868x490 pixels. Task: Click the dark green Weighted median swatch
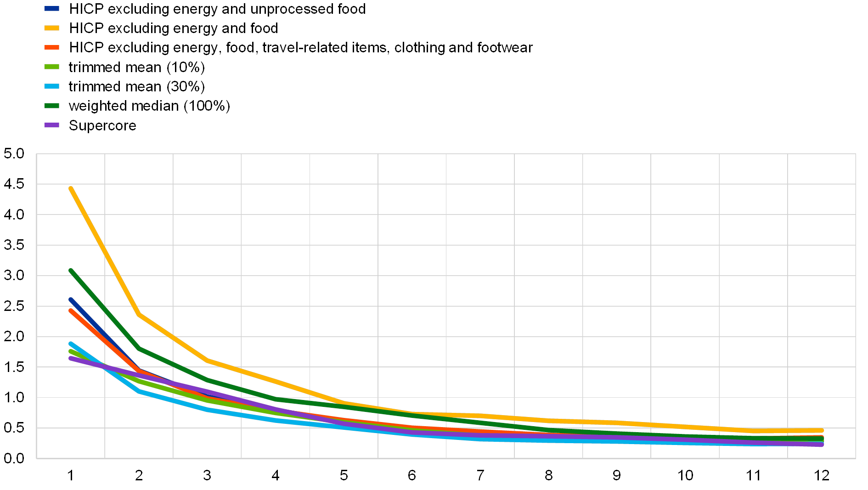click(51, 106)
